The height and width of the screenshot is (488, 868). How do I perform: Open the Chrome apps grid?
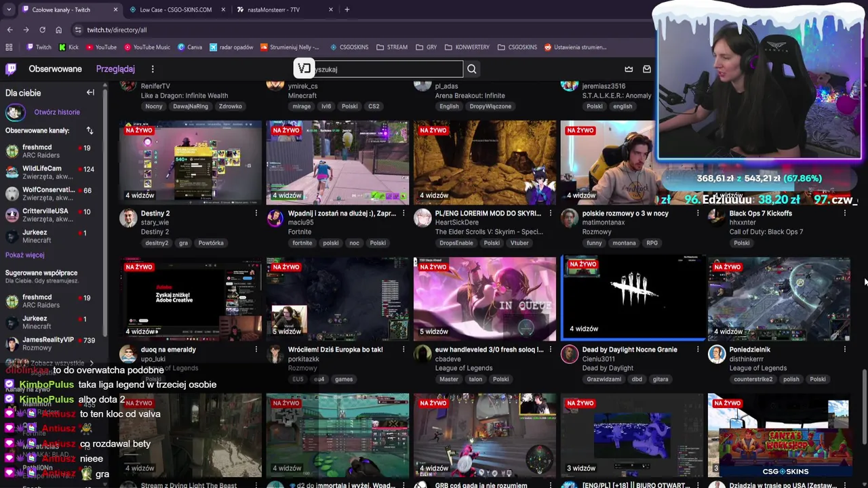(x=9, y=47)
